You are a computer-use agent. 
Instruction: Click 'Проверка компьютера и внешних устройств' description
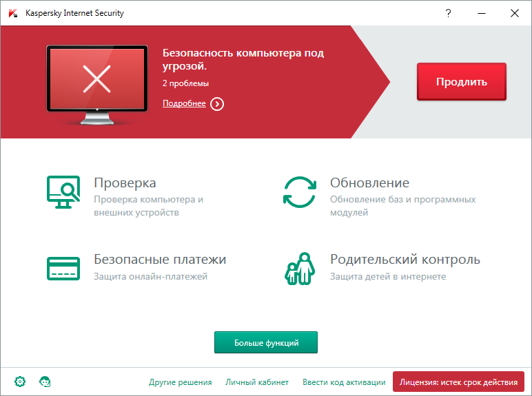(148, 206)
